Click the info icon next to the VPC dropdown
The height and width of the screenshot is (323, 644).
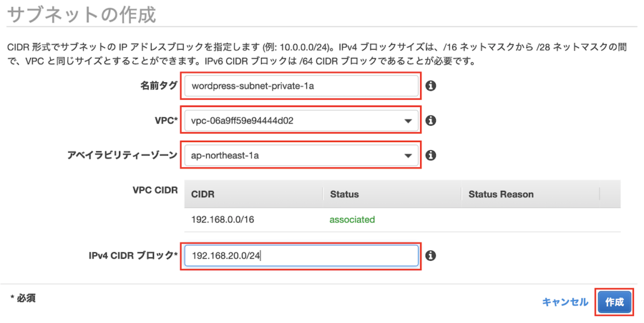coord(431,120)
